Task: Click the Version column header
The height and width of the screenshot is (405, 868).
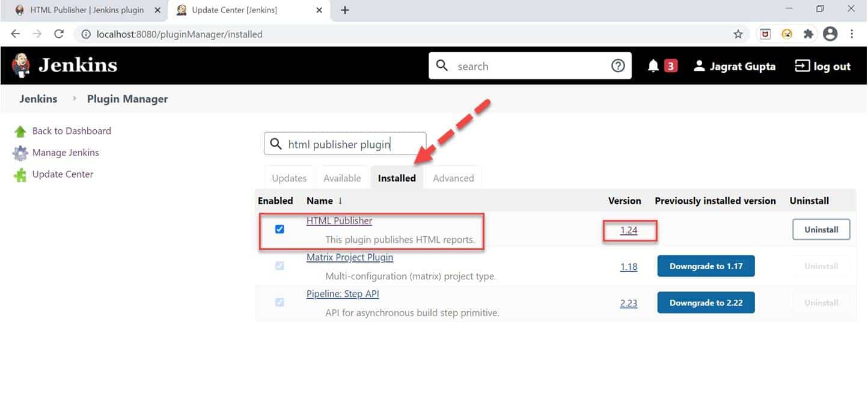Action: click(625, 201)
